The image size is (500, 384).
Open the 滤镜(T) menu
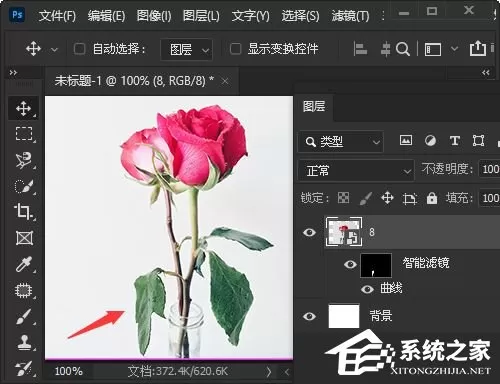click(x=350, y=15)
